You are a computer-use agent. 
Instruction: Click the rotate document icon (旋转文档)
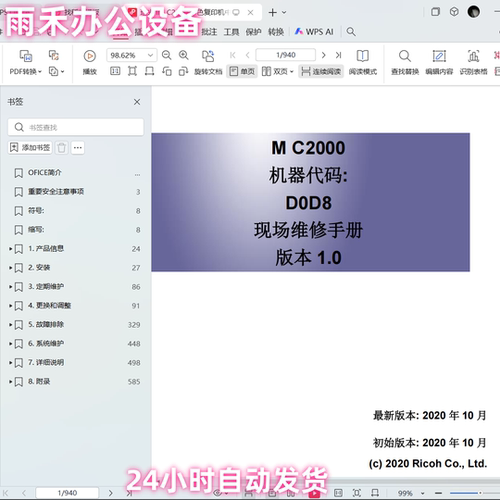[x=208, y=56]
